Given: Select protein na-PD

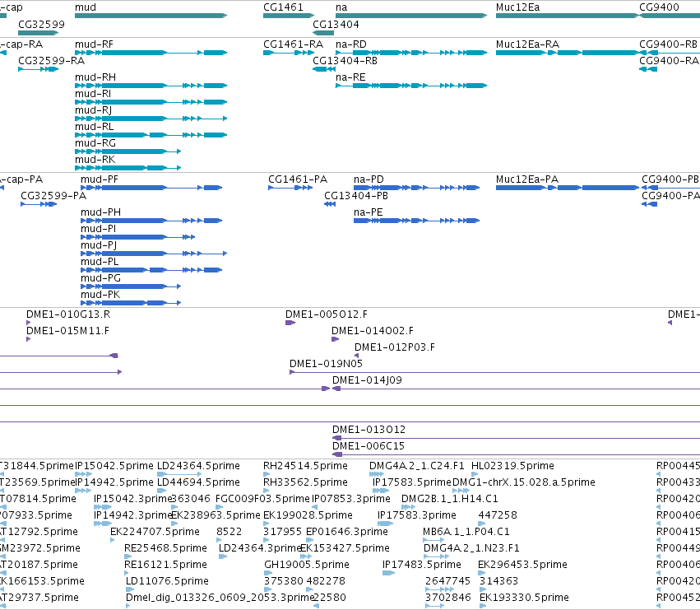Looking at the screenshot, I should coord(416,188).
